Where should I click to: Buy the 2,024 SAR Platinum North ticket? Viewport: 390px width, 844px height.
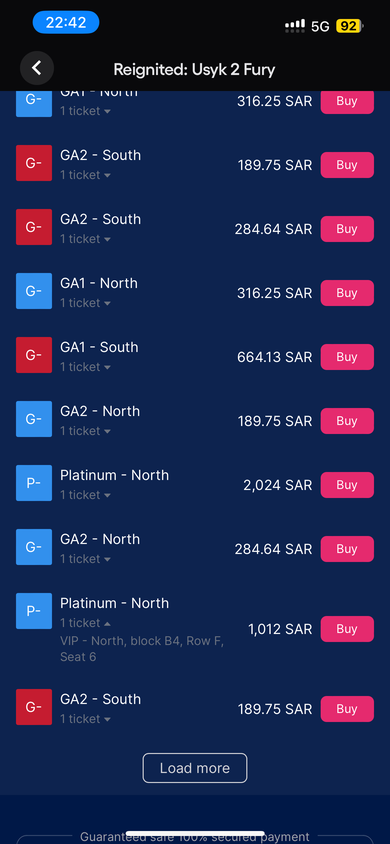pos(347,485)
